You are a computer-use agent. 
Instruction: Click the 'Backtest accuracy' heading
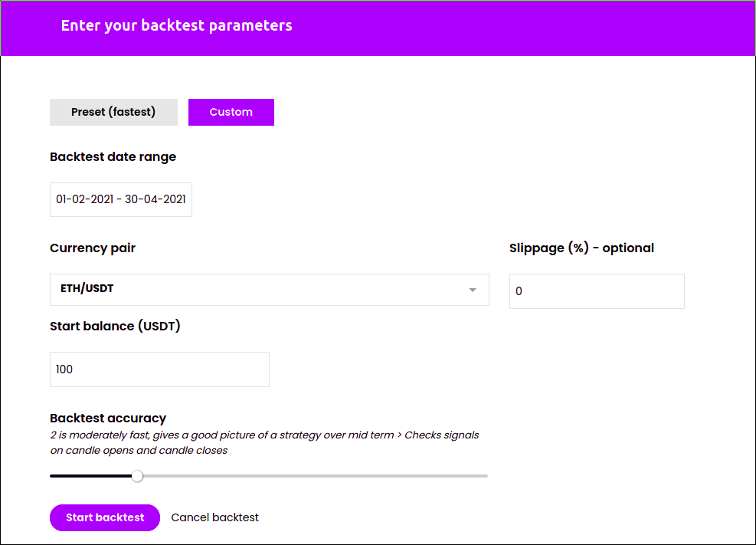(x=108, y=419)
